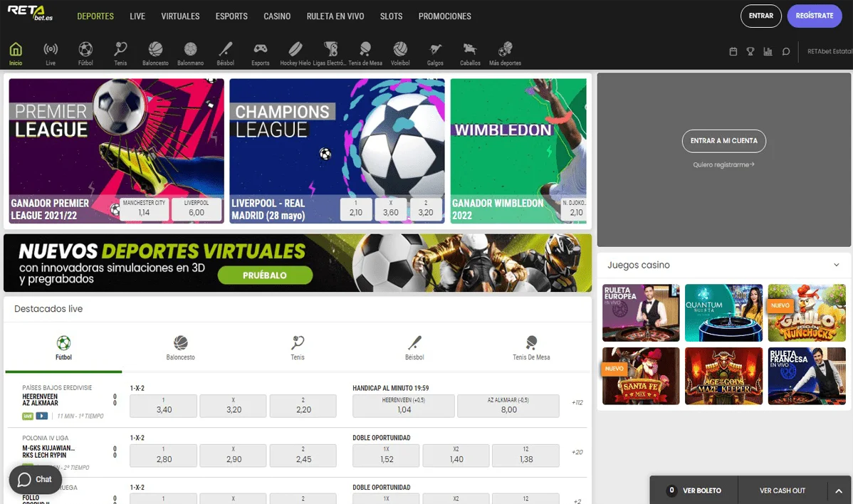
Task: Open VER BOLETO bet slip
Action: click(x=695, y=490)
